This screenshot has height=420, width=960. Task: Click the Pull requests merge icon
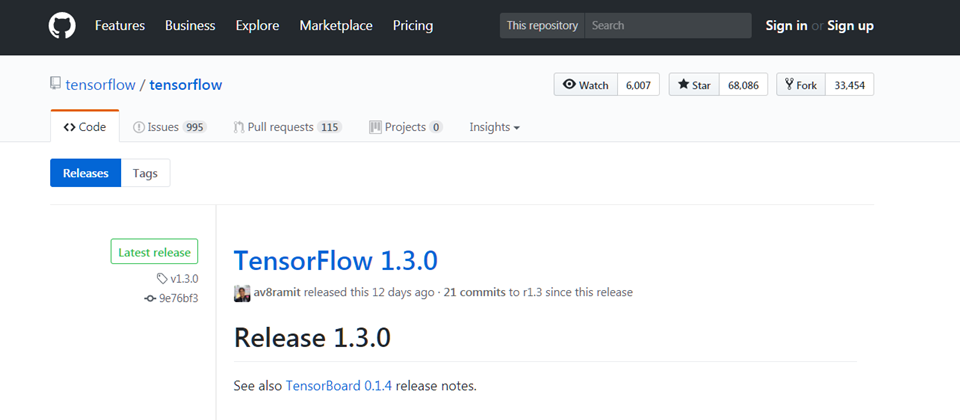click(x=239, y=127)
